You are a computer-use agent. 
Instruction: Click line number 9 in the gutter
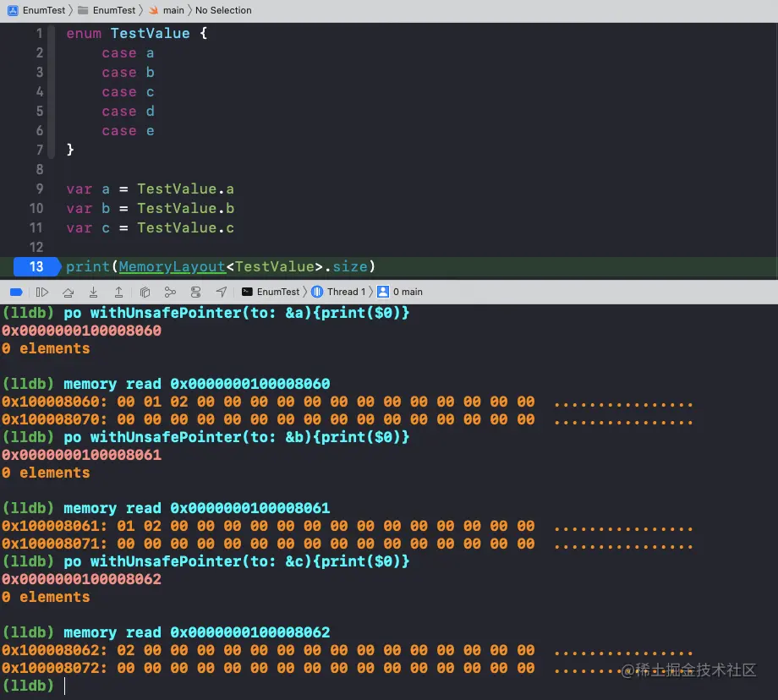pyautogui.click(x=39, y=189)
